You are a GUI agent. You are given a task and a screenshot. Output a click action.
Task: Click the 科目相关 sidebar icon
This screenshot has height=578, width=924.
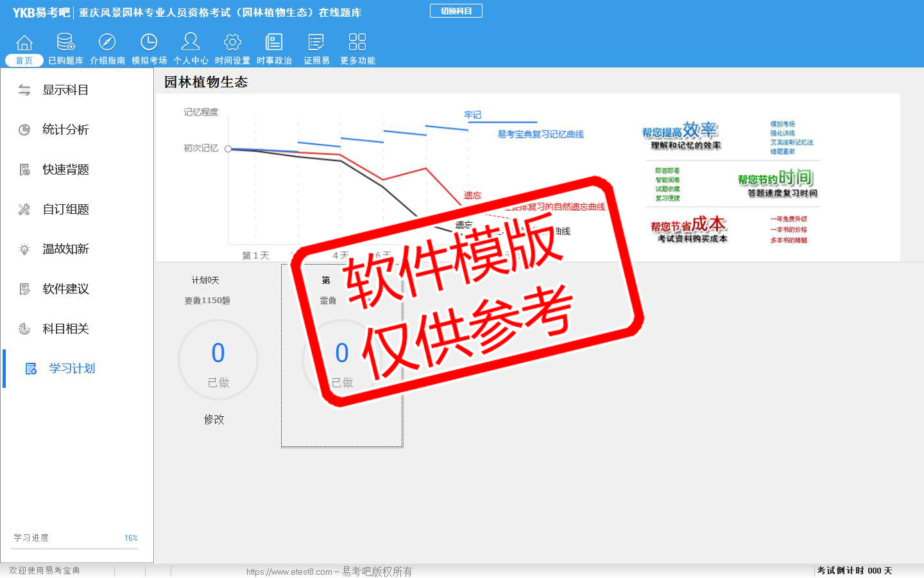(x=24, y=329)
